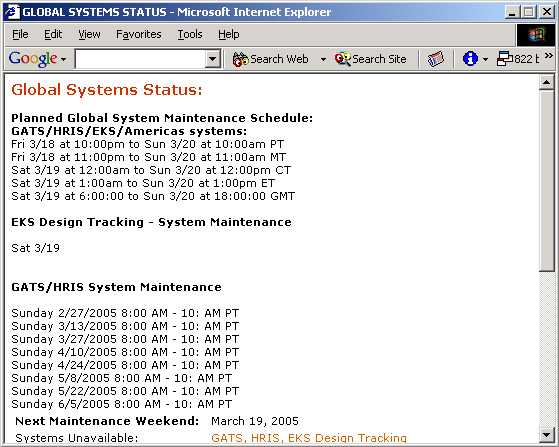
Task: Click Systems Unavailable label
Action: tap(77, 438)
